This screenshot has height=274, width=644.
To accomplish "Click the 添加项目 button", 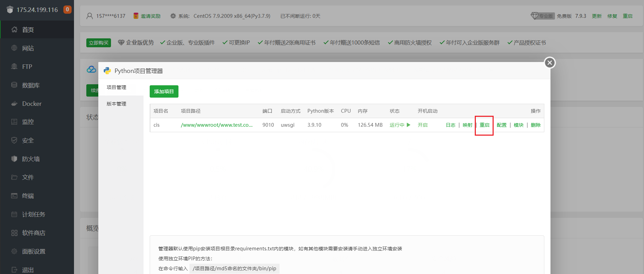I will coord(164,91).
